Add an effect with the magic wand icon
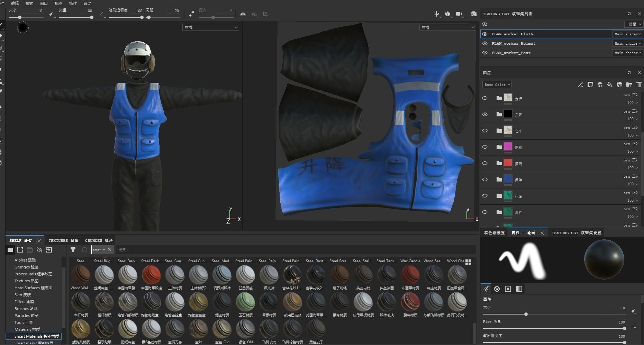The height and width of the screenshot is (345, 644). [581, 85]
